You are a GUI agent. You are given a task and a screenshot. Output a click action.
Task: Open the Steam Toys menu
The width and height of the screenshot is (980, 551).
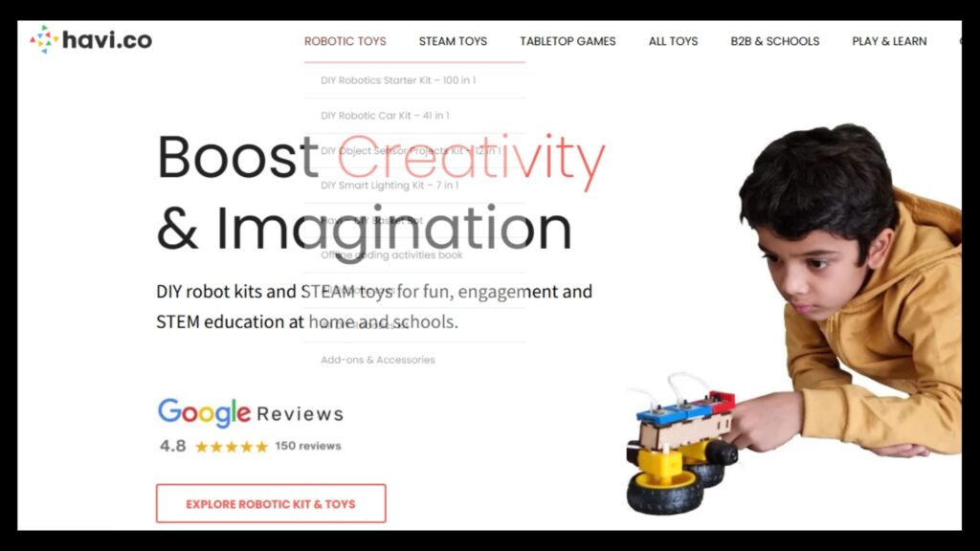[453, 41]
